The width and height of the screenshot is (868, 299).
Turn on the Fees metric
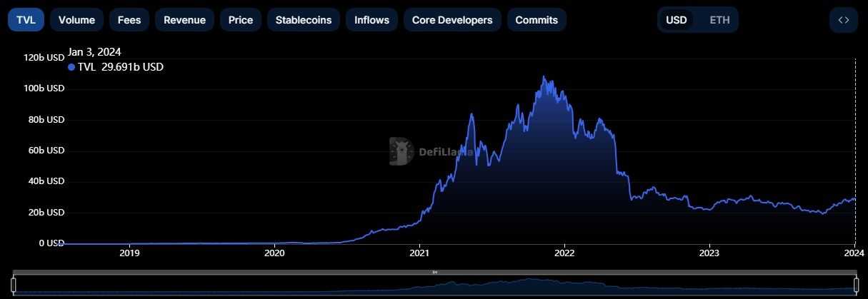click(129, 20)
